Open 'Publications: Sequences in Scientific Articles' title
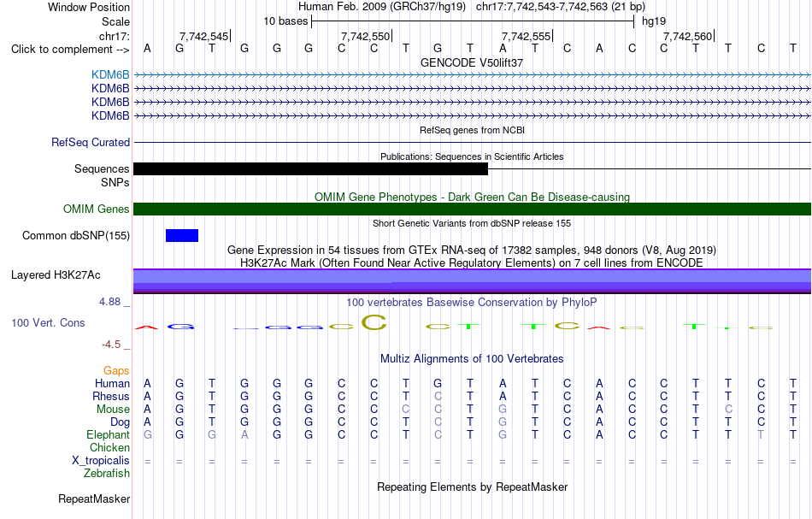This screenshot has width=812, height=519. coord(472,156)
